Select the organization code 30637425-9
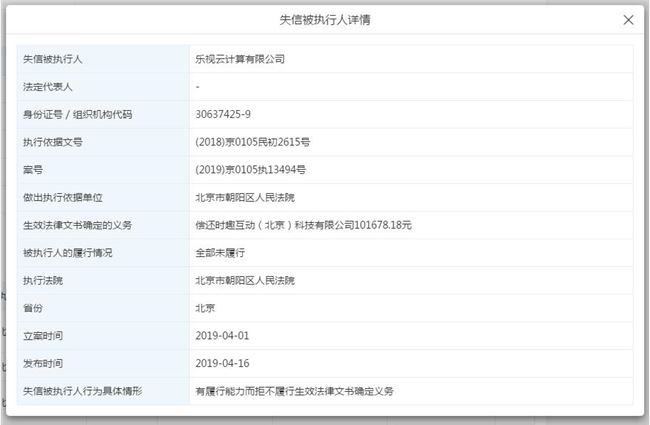This screenshot has height=425, width=650. click(x=223, y=114)
